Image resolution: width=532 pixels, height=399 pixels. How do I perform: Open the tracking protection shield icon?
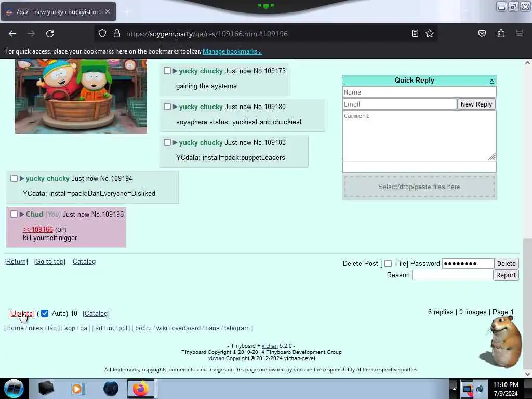click(x=102, y=34)
